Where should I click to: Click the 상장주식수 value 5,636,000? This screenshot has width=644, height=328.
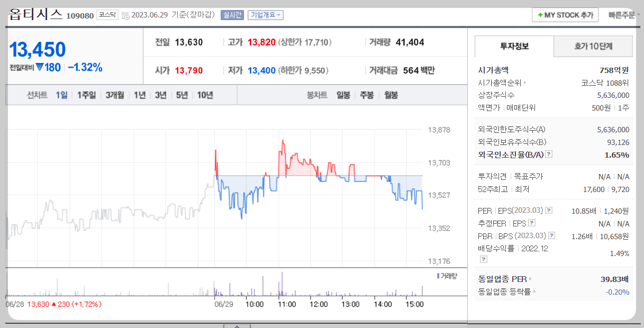pyautogui.click(x=613, y=95)
